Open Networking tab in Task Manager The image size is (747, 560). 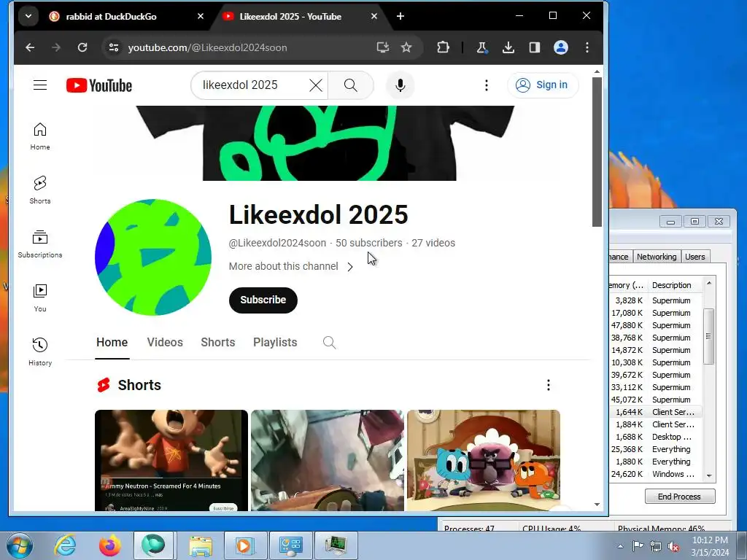(x=657, y=257)
